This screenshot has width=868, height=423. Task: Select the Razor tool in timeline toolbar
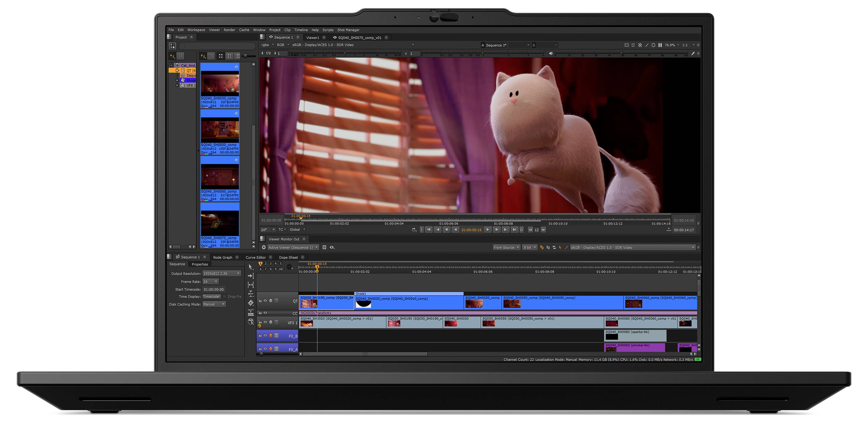click(251, 303)
